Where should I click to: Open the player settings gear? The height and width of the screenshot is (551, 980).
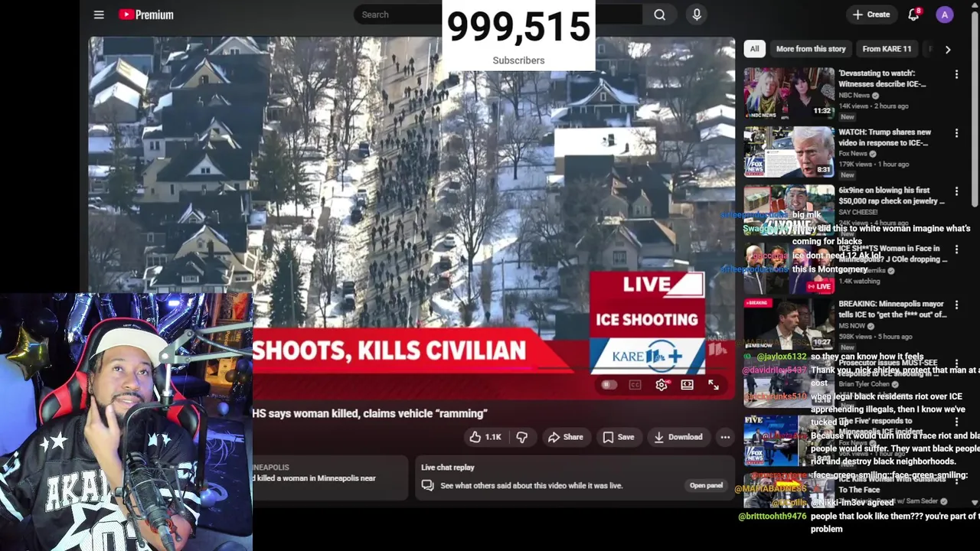[x=661, y=385]
